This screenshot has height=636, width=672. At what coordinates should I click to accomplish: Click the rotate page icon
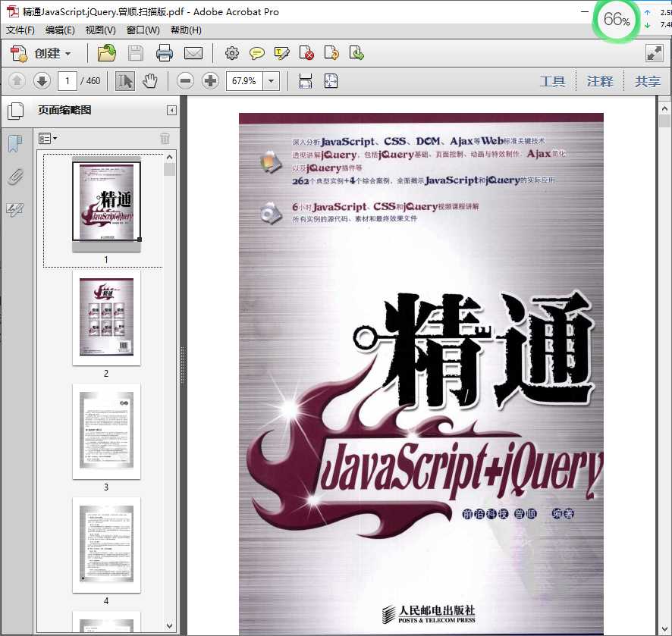pos(331,52)
